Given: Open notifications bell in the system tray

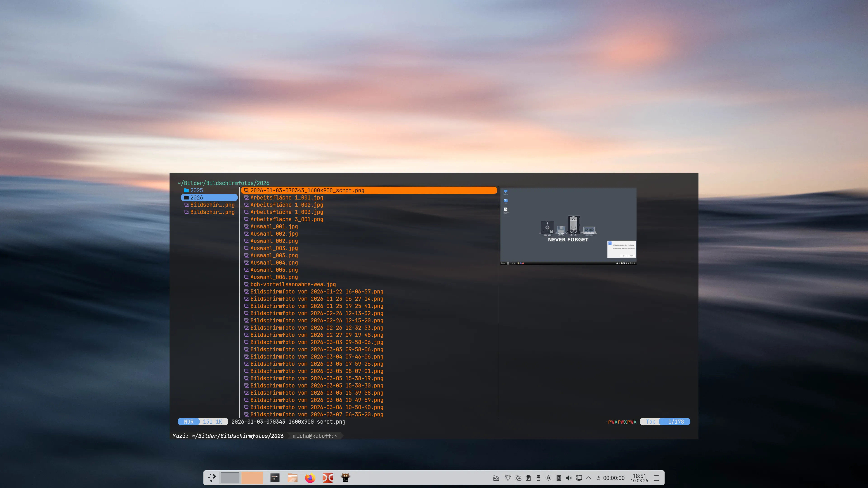Looking at the screenshot, I should (x=508, y=478).
